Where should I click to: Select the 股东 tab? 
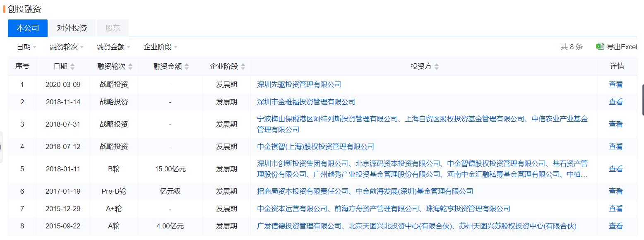(x=112, y=28)
